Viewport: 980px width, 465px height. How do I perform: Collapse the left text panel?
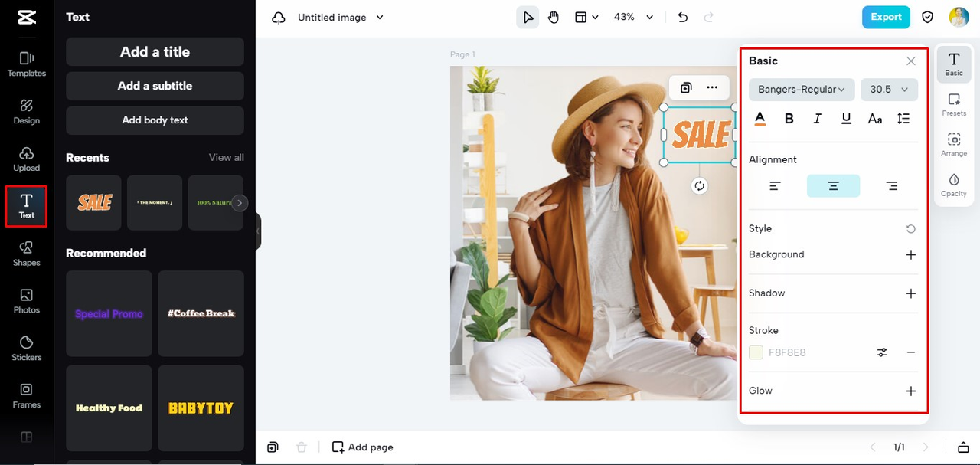[258, 231]
